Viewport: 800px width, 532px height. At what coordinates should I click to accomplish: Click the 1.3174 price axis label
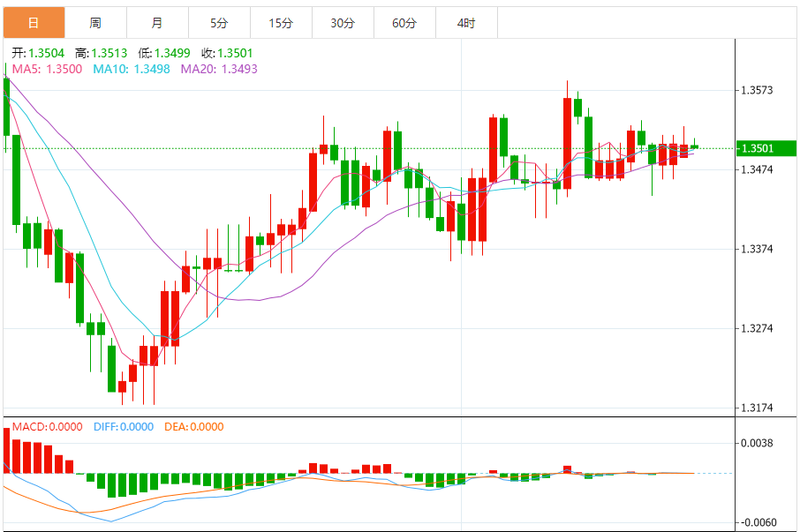click(x=757, y=408)
